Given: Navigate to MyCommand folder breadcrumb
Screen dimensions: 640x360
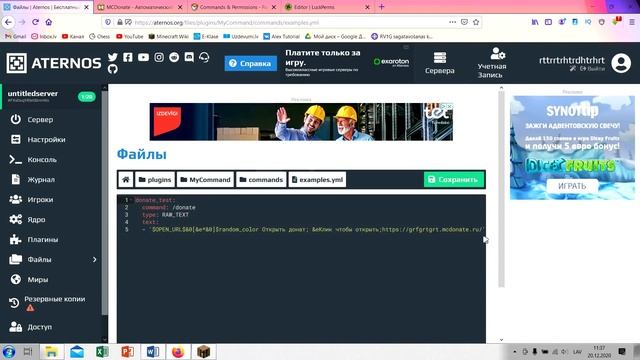Looking at the screenshot, I should tap(205, 180).
